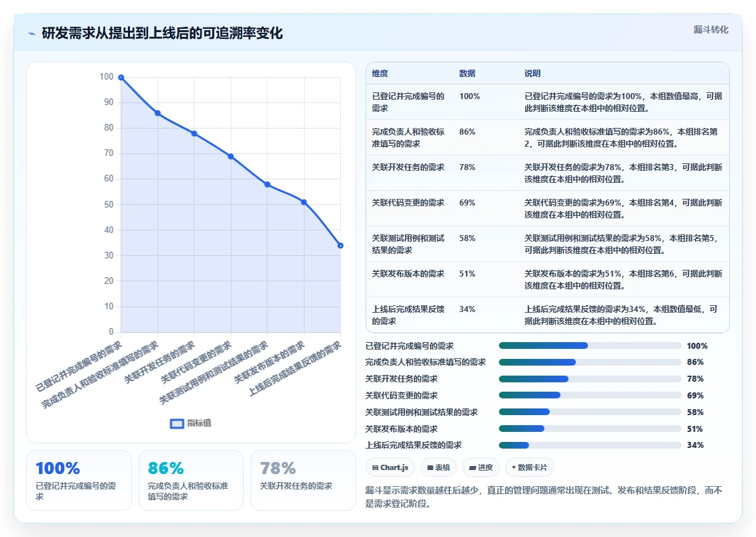Click the 78% progress bar

pyautogui.click(x=590, y=379)
